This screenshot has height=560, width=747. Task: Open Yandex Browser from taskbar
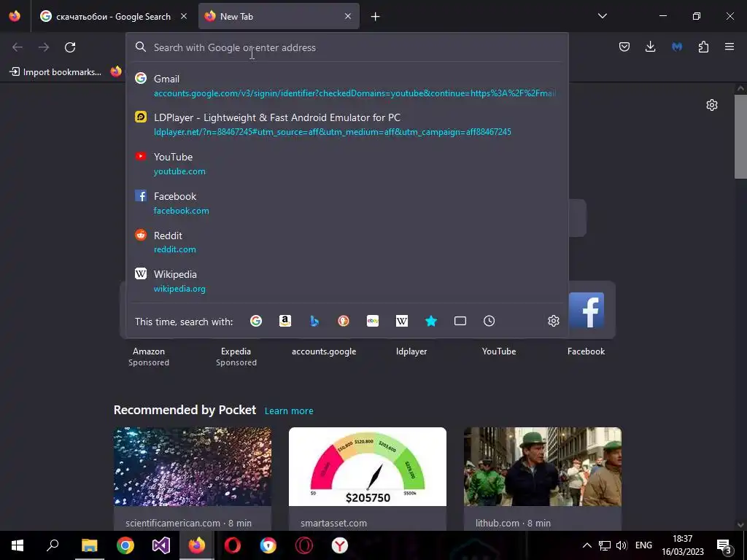pyautogui.click(x=340, y=545)
